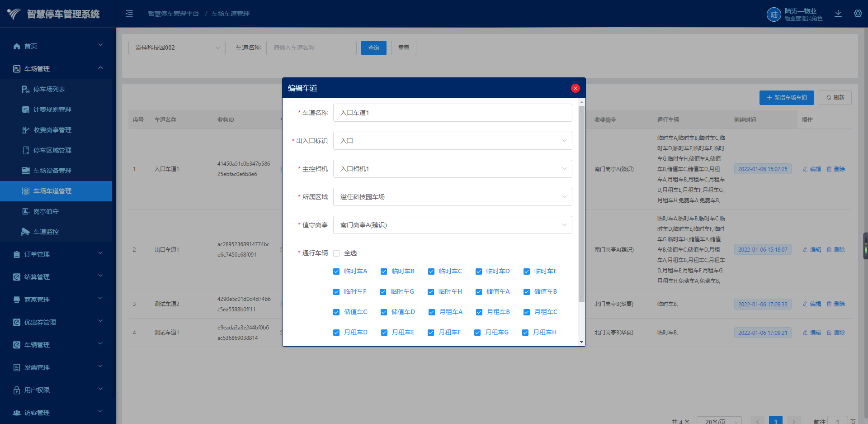This screenshot has height=424, width=868.
Task: Click the 收费岗亭管理 icon
Action: 26,130
